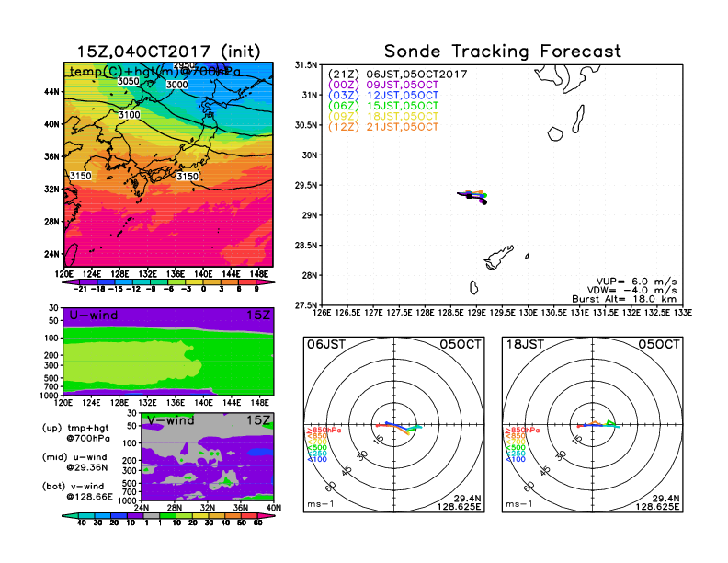Click the "133E" longitude axis label

tap(683, 313)
